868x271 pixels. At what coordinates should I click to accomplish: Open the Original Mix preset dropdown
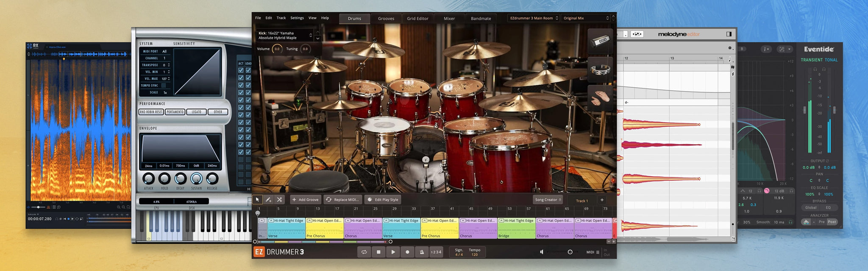pos(585,18)
